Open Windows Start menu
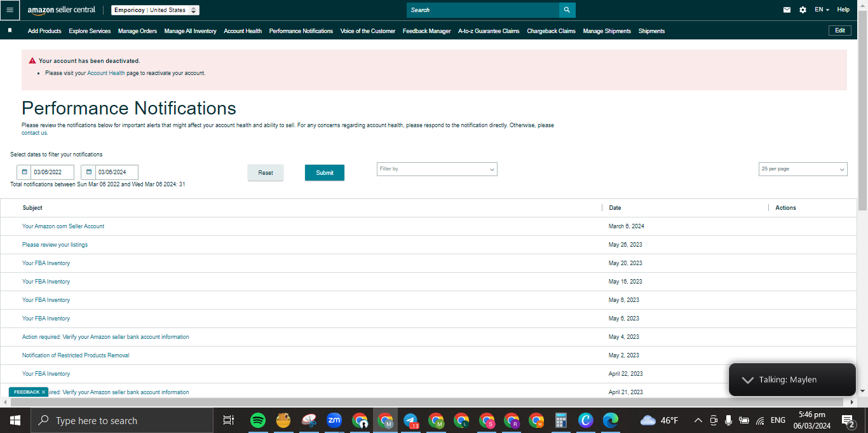 (15, 420)
